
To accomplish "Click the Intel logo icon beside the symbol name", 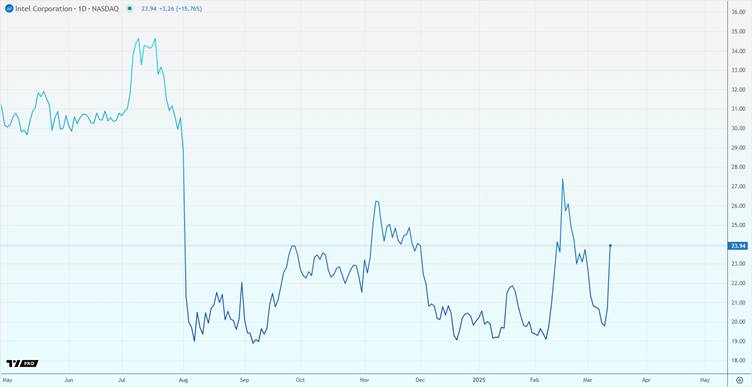I will [9, 8].
